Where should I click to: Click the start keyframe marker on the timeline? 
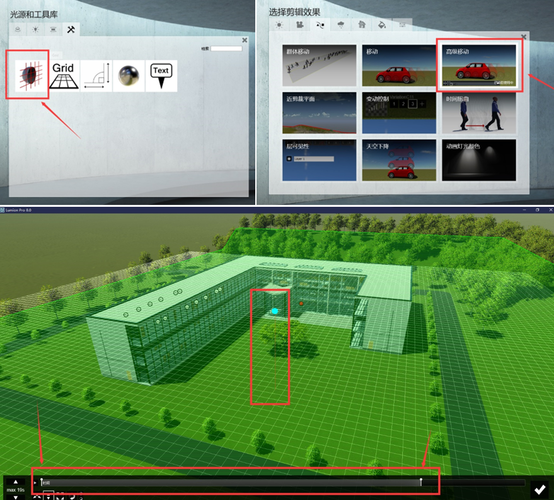(42, 481)
